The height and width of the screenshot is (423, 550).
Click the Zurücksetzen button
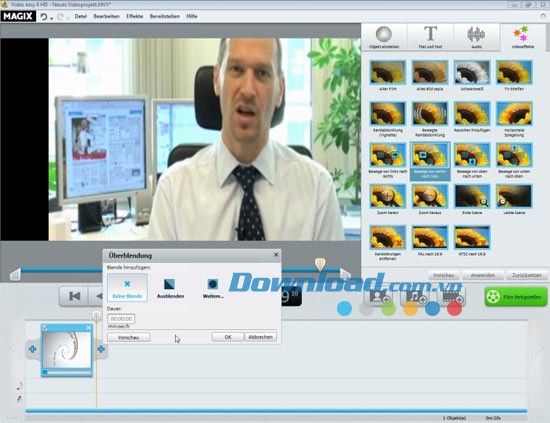coord(527,275)
